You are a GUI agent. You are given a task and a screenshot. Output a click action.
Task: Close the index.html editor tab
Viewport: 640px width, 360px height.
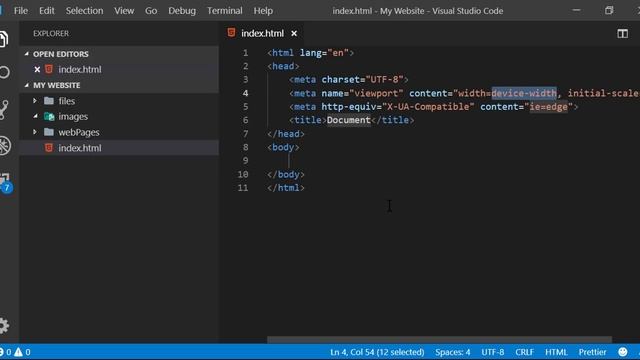point(294,33)
